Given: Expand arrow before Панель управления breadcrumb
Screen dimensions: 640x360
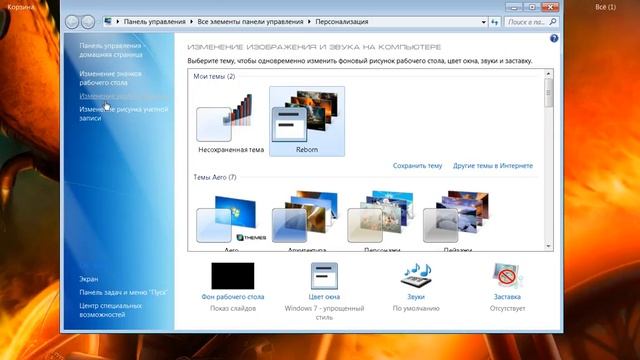Looking at the screenshot, I should click(x=118, y=22).
